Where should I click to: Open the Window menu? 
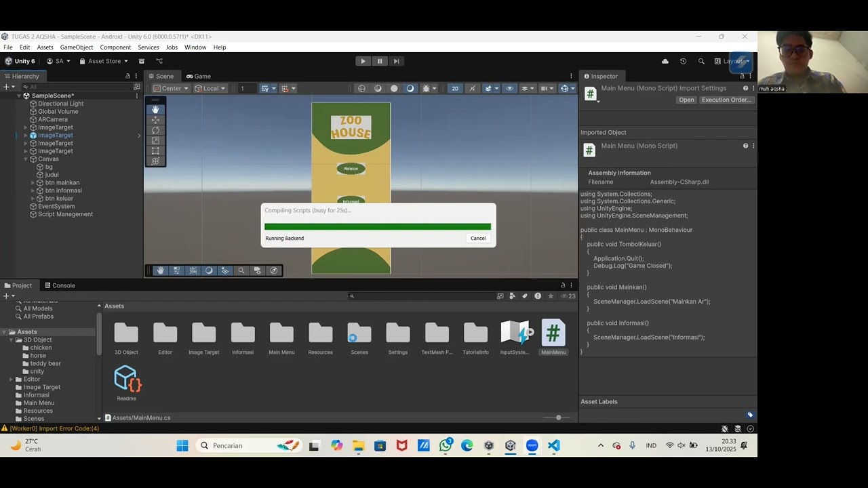coord(195,47)
